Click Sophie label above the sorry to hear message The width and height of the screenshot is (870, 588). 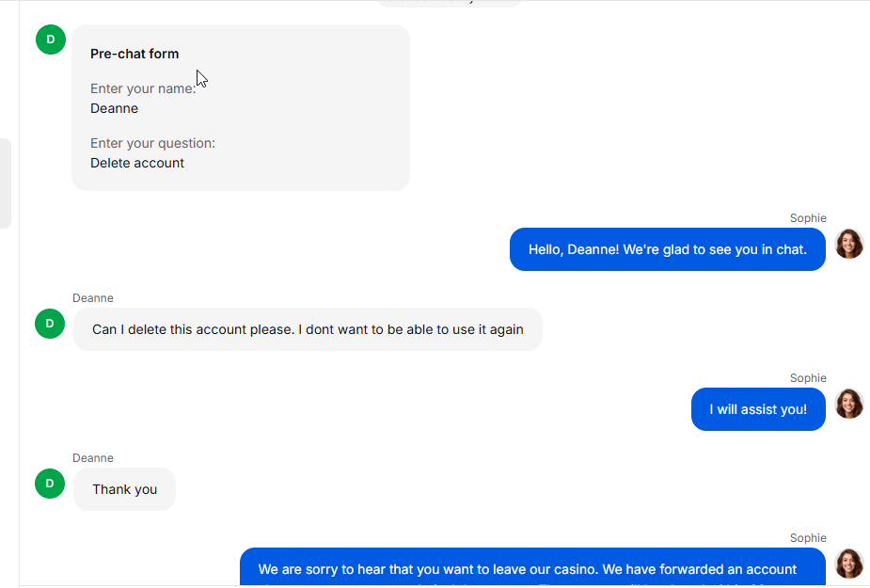click(x=809, y=538)
